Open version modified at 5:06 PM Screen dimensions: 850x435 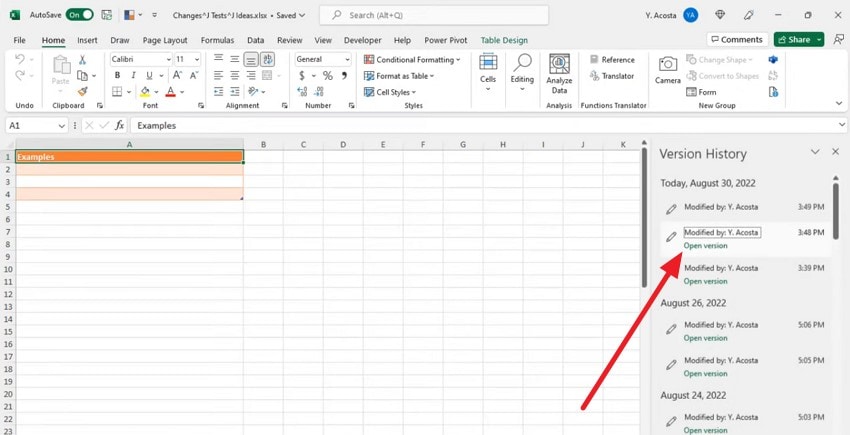705,338
